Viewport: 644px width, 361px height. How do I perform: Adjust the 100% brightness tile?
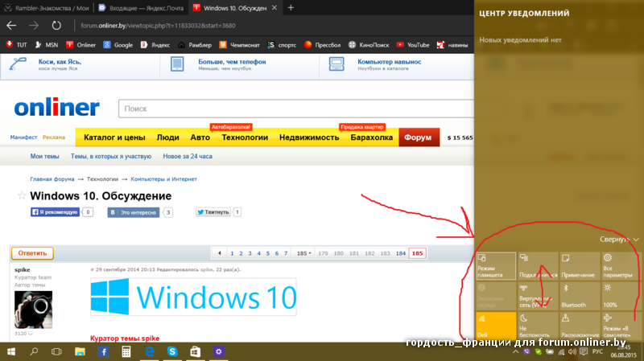pos(621,296)
